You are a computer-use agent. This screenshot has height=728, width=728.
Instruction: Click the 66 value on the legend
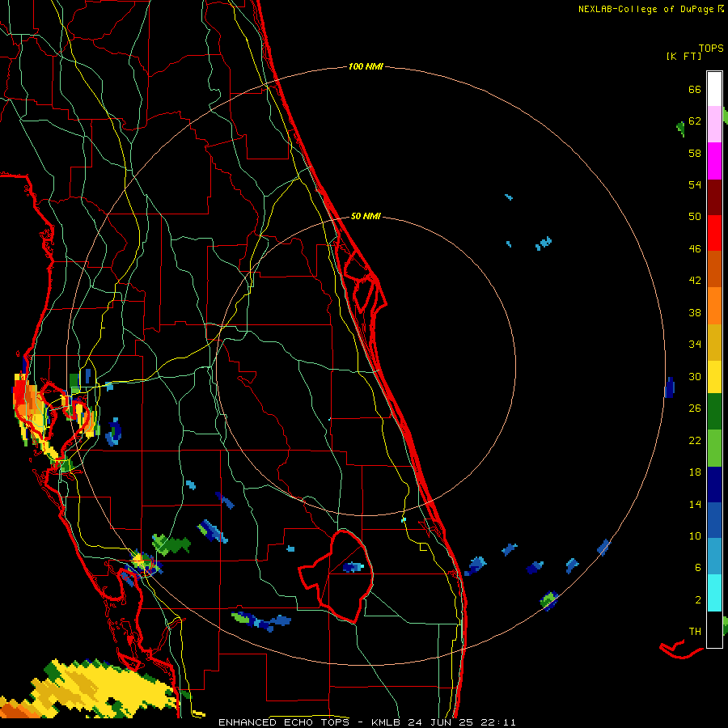[x=695, y=90]
